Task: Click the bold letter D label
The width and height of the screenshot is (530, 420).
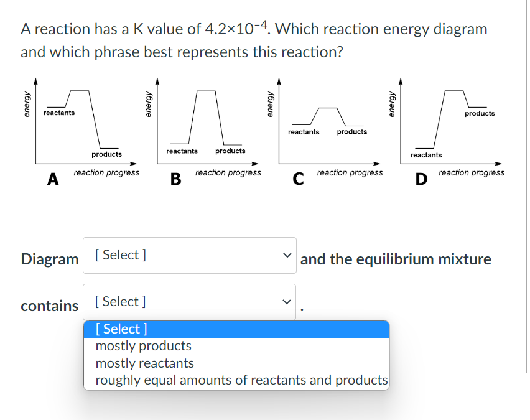Action: click(421, 180)
